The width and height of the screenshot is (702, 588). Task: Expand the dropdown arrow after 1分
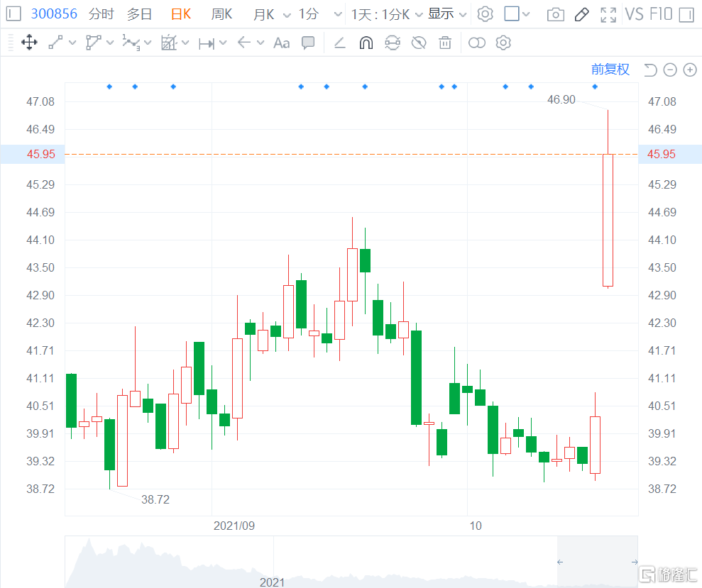(x=338, y=15)
